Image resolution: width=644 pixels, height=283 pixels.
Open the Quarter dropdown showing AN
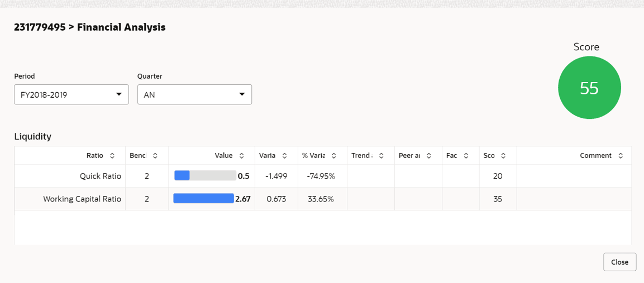click(195, 94)
